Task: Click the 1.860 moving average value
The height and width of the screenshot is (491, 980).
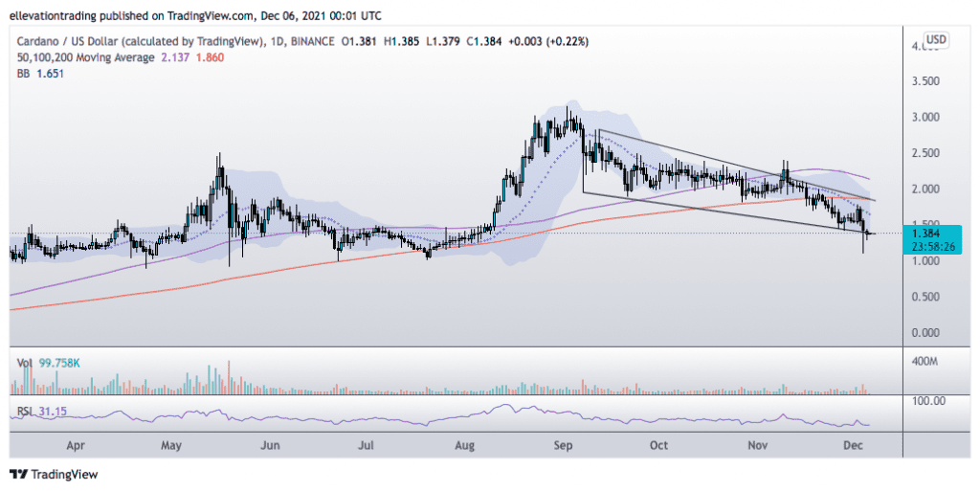Action: (x=210, y=57)
